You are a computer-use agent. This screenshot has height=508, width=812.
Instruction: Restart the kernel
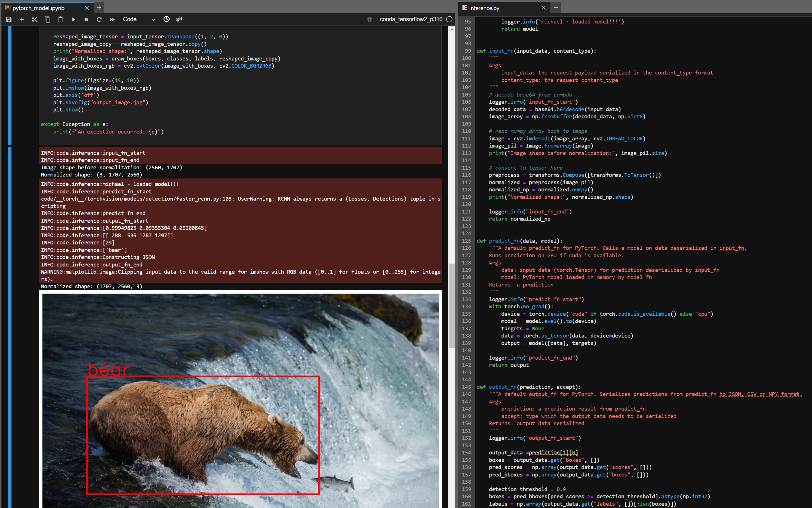(99, 19)
